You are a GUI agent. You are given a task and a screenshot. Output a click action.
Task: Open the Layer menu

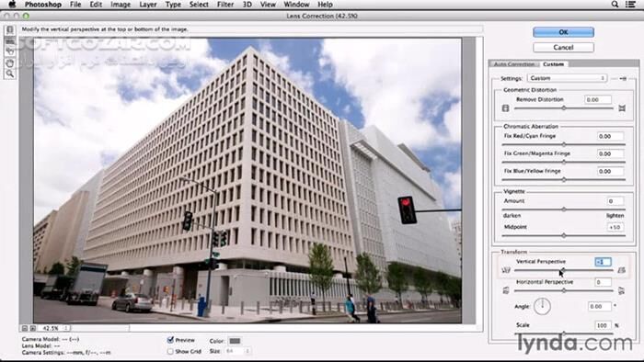click(x=147, y=5)
